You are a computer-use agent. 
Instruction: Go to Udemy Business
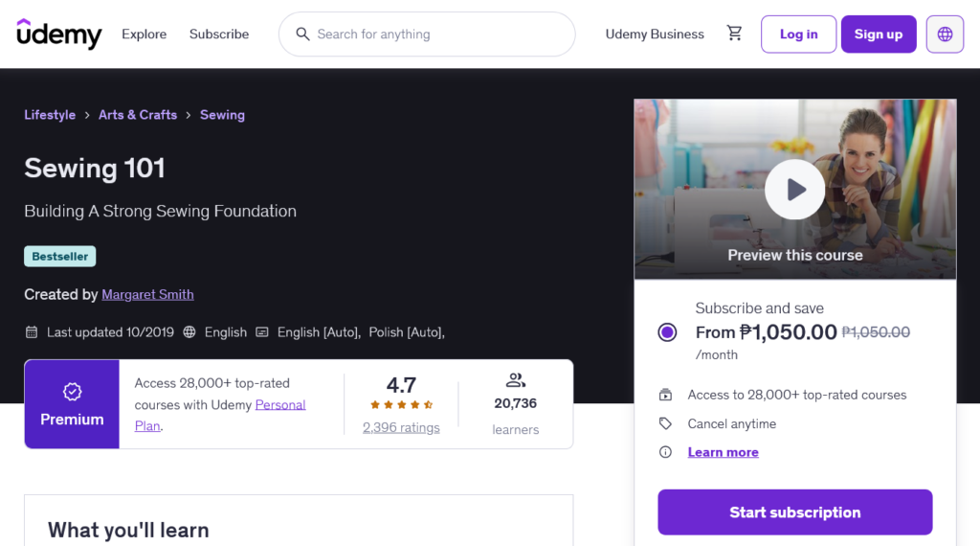click(x=655, y=34)
